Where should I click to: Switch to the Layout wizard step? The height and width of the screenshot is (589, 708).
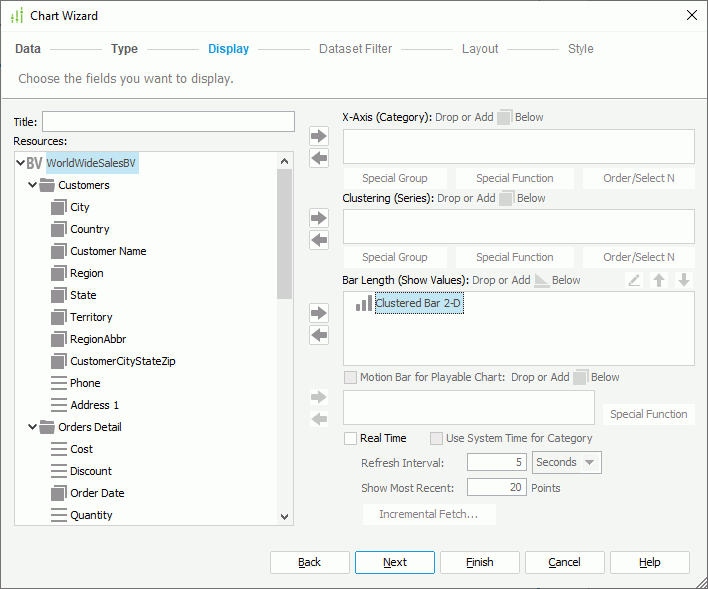click(480, 49)
